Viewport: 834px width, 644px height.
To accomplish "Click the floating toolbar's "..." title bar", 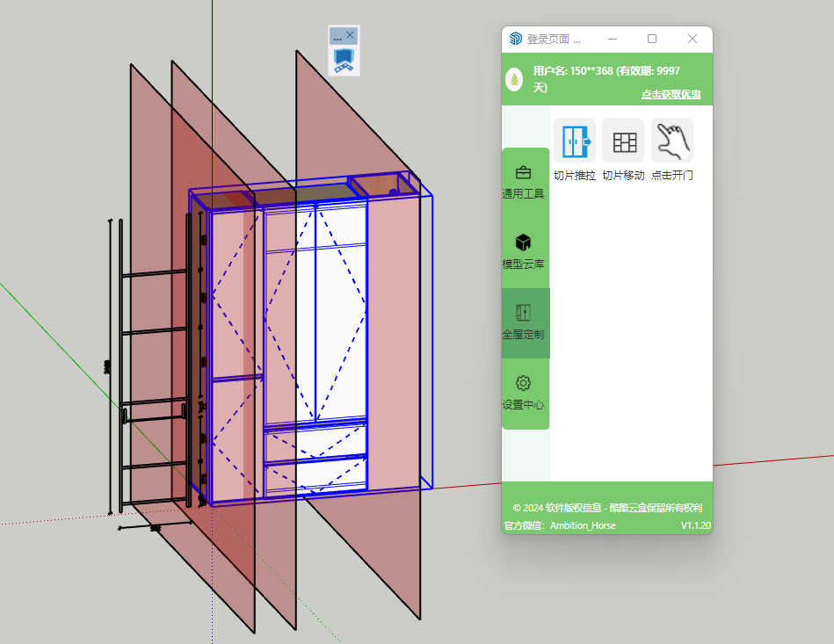I will [337, 37].
